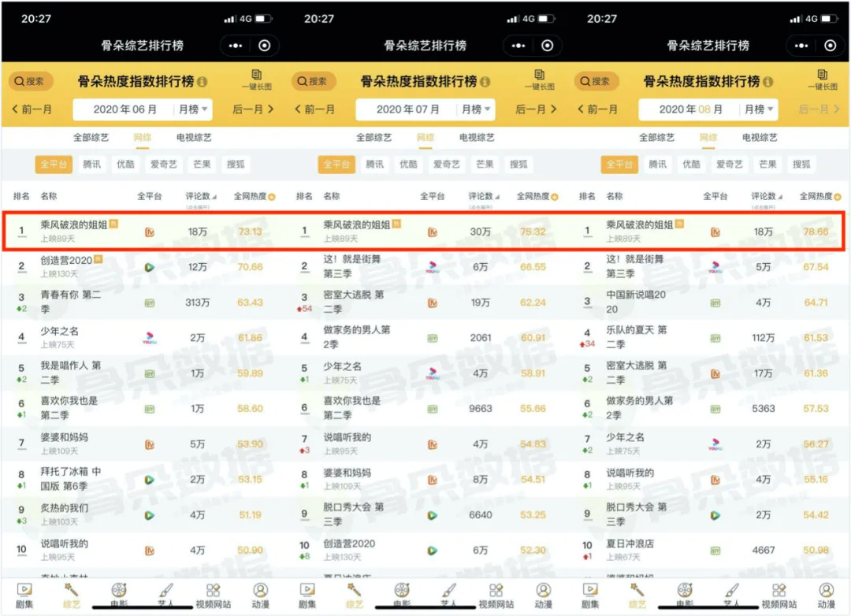Select the 芒果 filter in the 07月 screen
This screenshot has width=851, height=616.
pos(485,165)
